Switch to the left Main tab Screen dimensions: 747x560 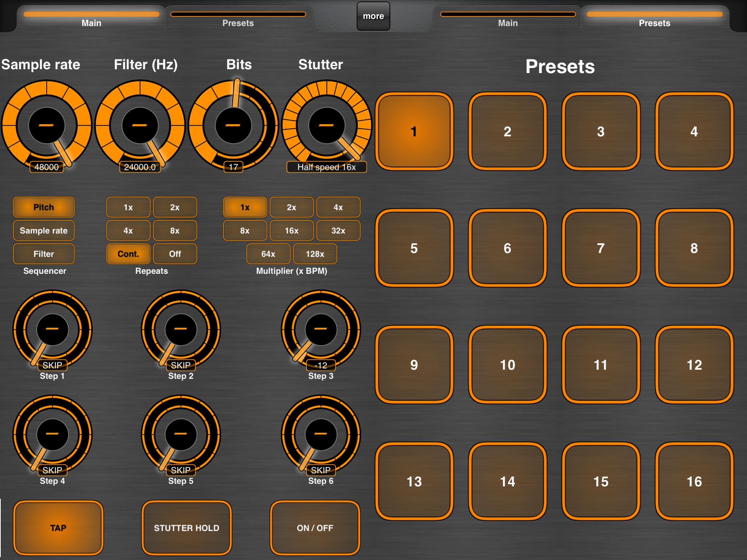(91, 19)
